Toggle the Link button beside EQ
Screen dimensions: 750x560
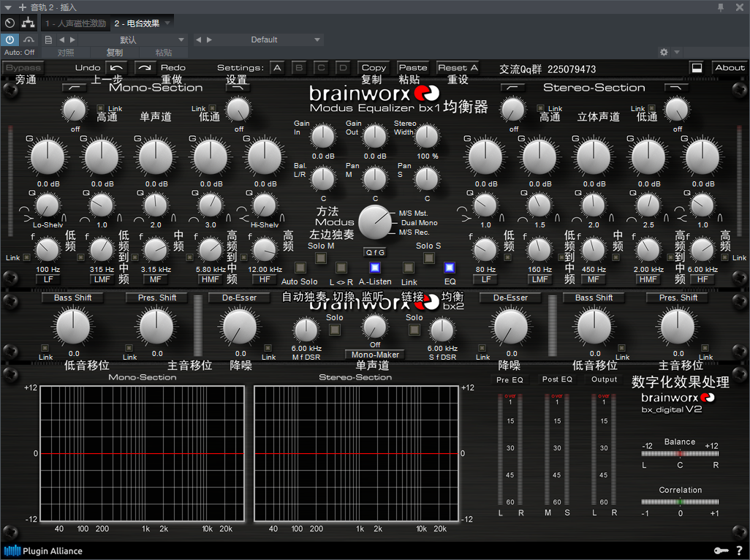click(x=409, y=268)
